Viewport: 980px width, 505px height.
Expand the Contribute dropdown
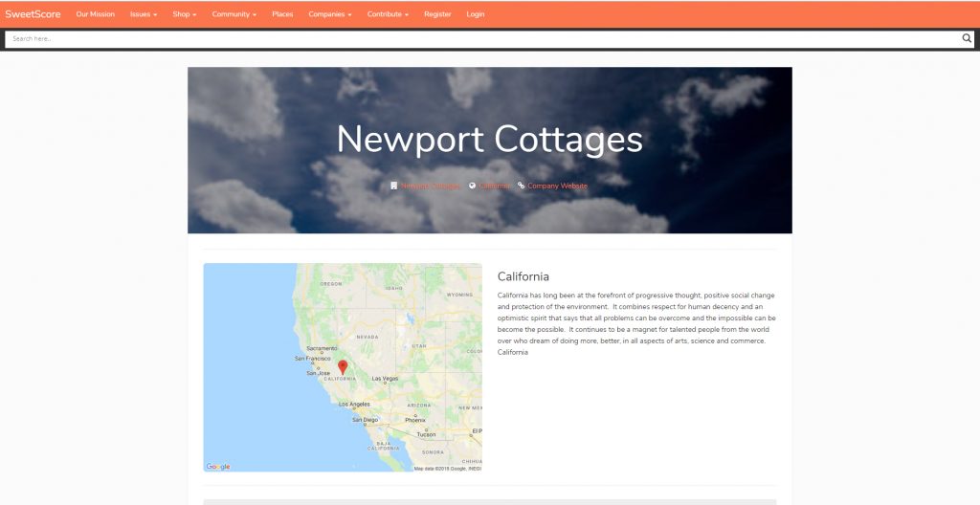tap(388, 14)
